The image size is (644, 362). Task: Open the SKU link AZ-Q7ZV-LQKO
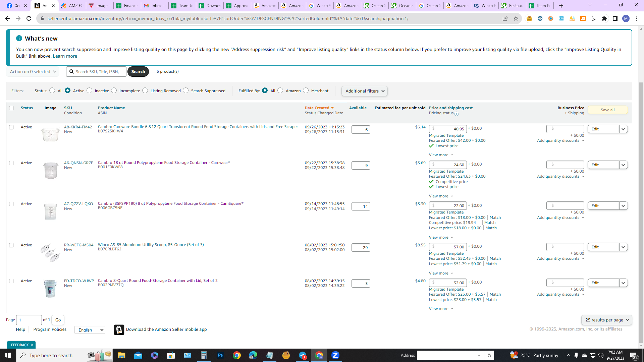click(x=78, y=204)
